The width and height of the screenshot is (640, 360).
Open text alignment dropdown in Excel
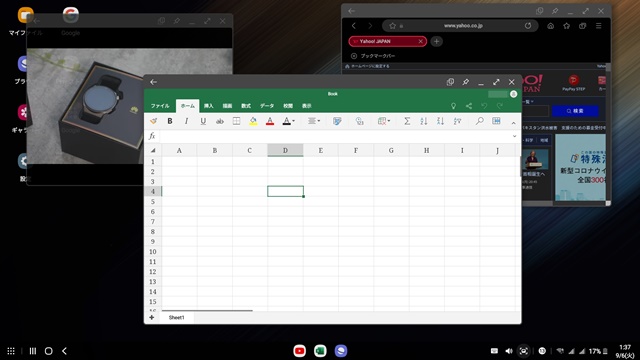313,121
